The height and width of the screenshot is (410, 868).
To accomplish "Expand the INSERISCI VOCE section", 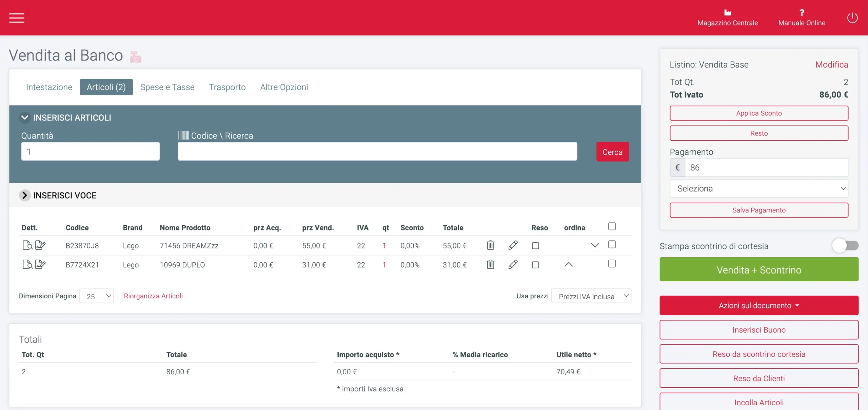I will pyautogui.click(x=24, y=195).
